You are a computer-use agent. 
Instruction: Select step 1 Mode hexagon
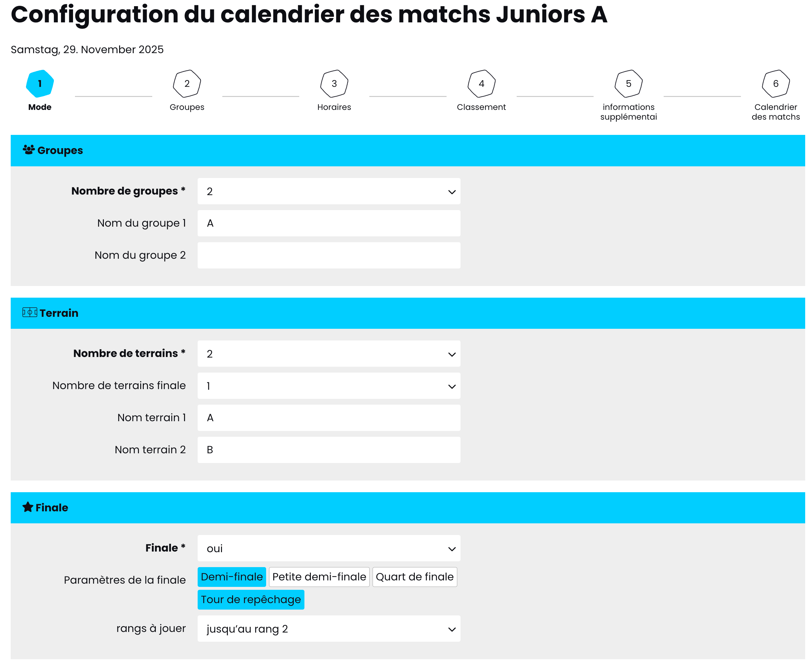(40, 84)
